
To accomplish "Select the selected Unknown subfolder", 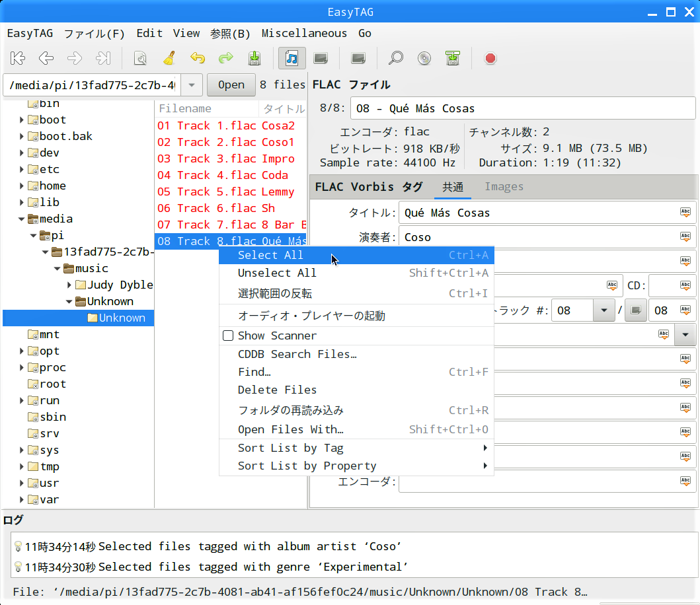I will pyautogui.click(x=122, y=318).
